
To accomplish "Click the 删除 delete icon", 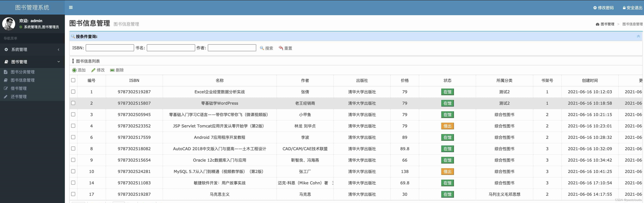I will pos(112,70).
